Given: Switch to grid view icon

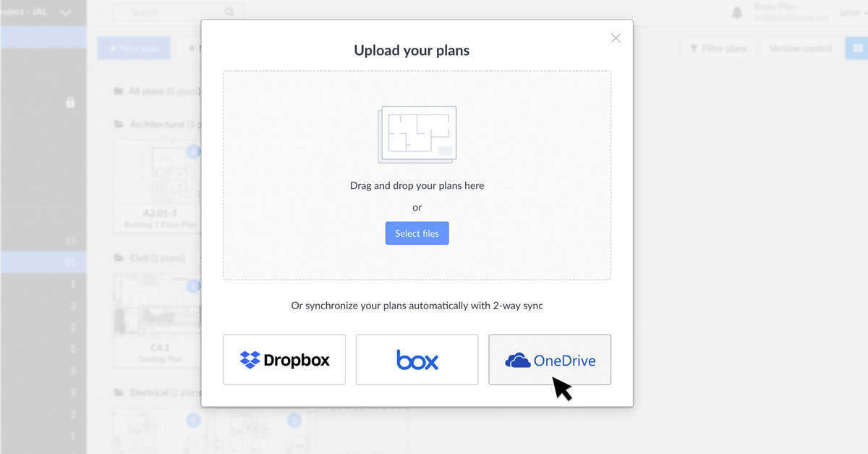Looking at the screenshot, I should [858, 49].
